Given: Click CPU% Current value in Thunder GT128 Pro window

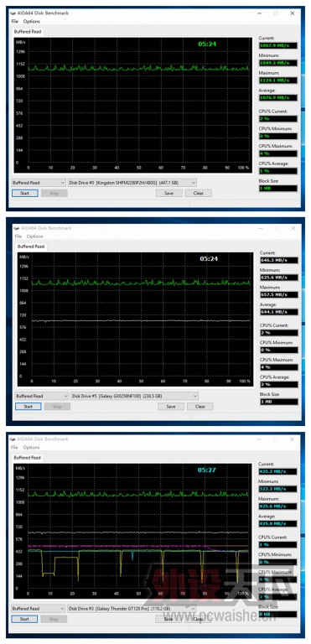Looking at the screenshot, I should click(277, 544).
